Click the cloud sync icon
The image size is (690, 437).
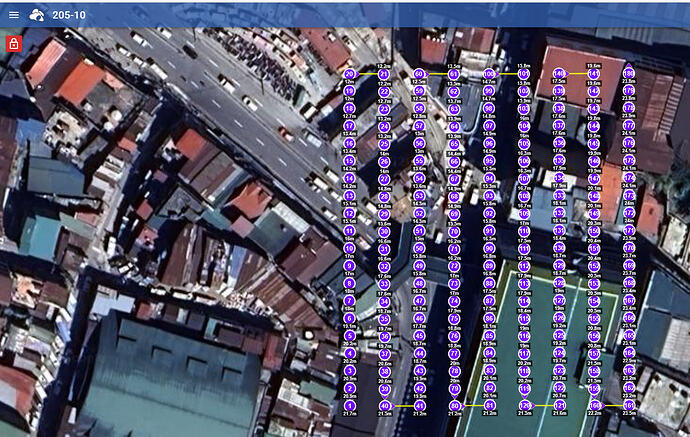click(37, 15)
